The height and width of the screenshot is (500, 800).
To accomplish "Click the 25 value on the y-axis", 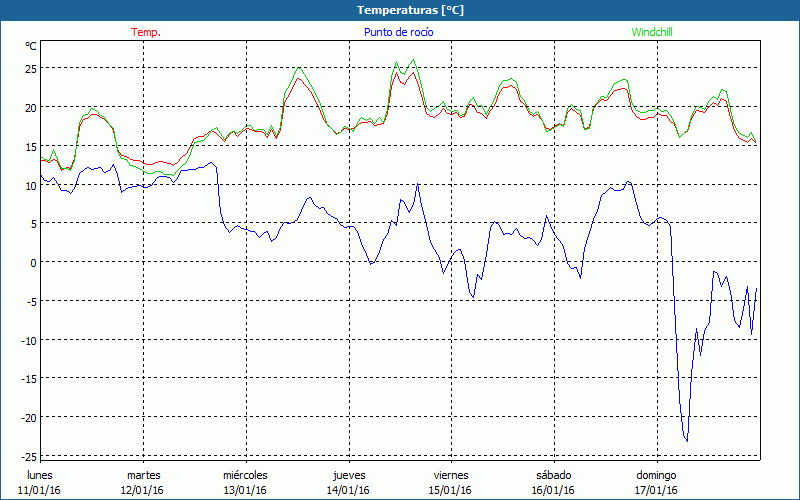I will point(30,69).
